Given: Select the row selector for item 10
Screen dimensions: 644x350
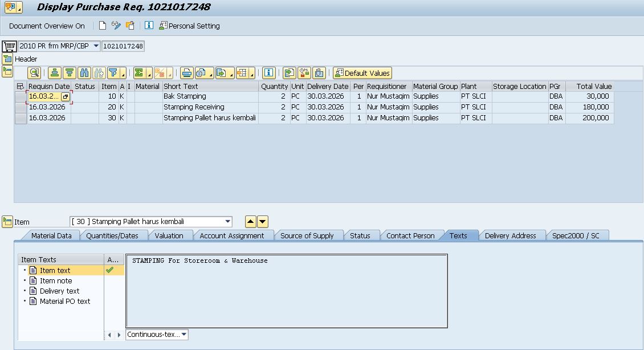Looking at the screenshot, I should tap(21, 97).
